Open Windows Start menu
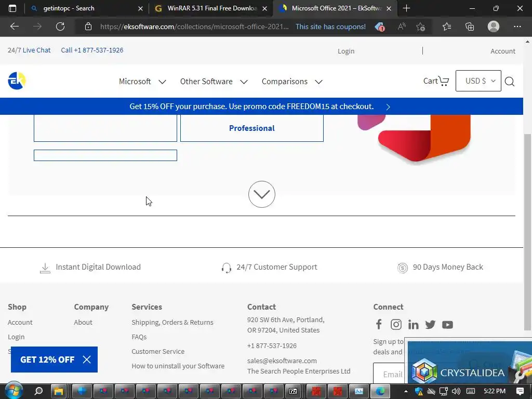Image resolution: width=532 pixels, height=399 pixels. pos(14,391)
